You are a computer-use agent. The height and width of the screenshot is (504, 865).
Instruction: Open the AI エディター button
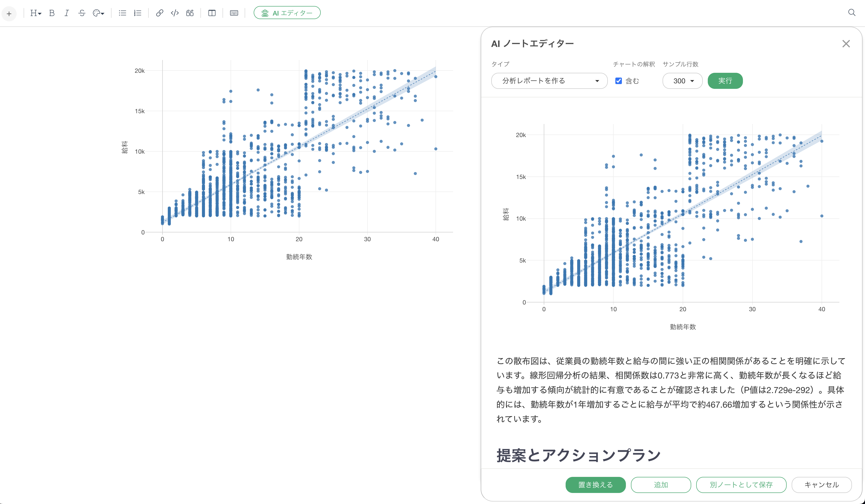pos(287,13)
